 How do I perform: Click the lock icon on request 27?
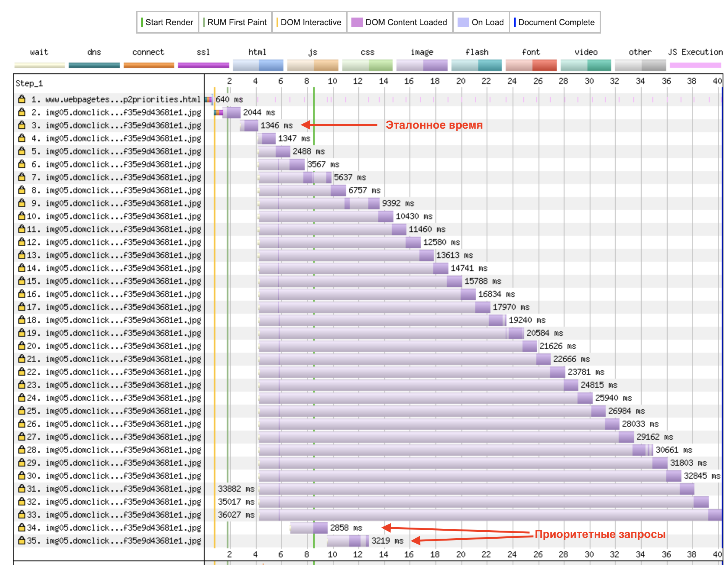pyautogui.click(x=22, y=437)
